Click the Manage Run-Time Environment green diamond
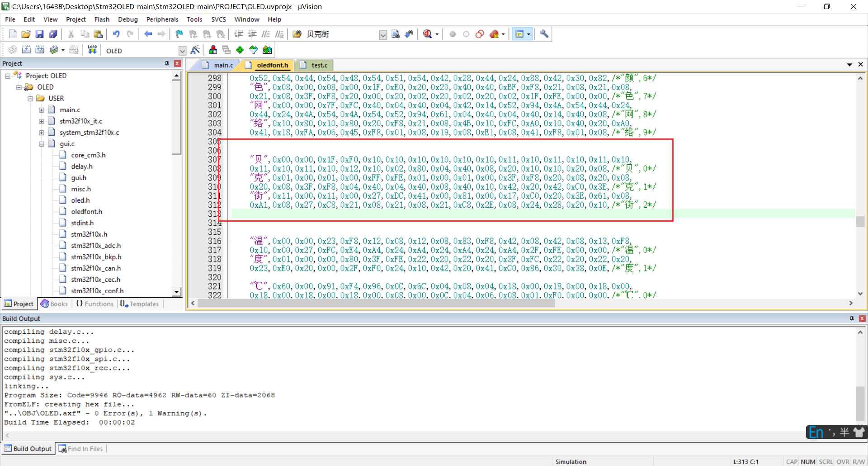 pyautogui.click(x=240, y=50)
